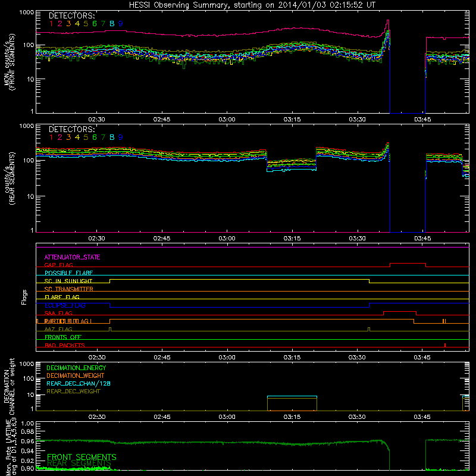476x476 pixels.
Task: Click the HESSI Observing Summary plot title
Action: click(252, 5)
